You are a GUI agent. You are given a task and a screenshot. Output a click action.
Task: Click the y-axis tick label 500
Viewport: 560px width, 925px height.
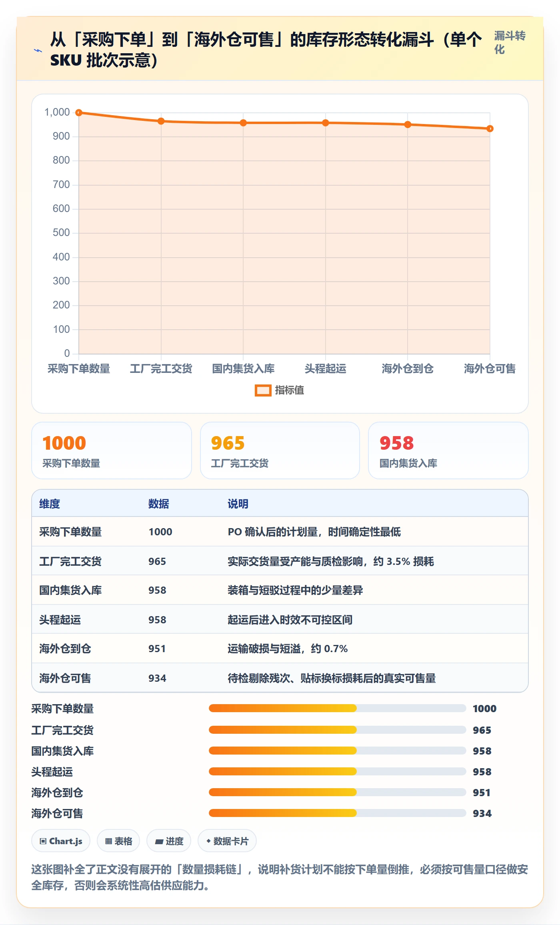point(61,233)
